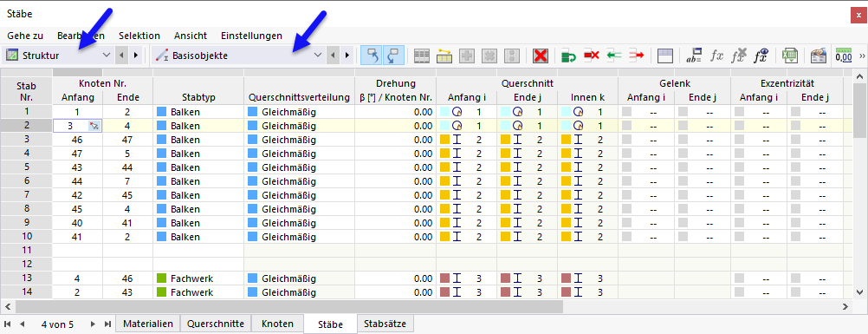Select empty row header 11
The width and height of the screenshot is (868, 334).
tap(26, 250)
